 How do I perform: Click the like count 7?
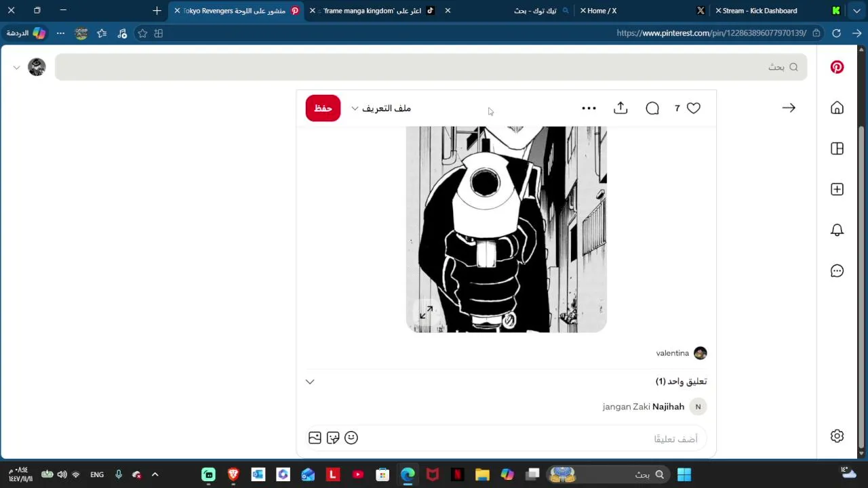pyautogui.click(x=677, y=108)
